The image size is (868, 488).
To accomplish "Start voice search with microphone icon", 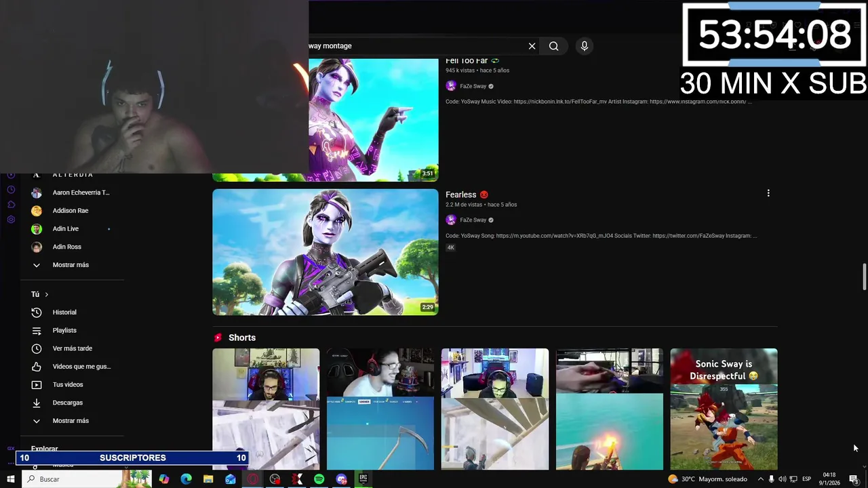I will (x=585, y=46).
